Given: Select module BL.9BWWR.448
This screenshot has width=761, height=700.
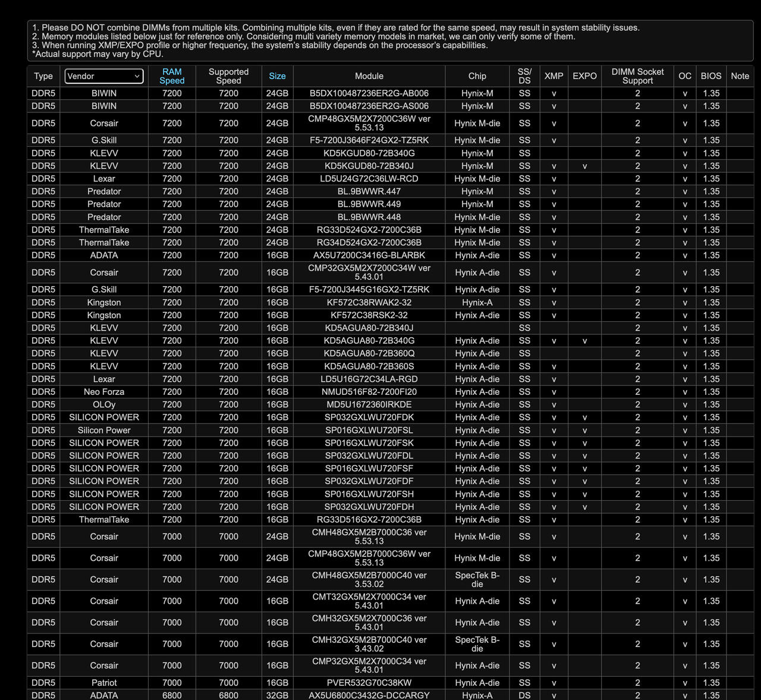Looking at the screenshot, I should point(369,217).
